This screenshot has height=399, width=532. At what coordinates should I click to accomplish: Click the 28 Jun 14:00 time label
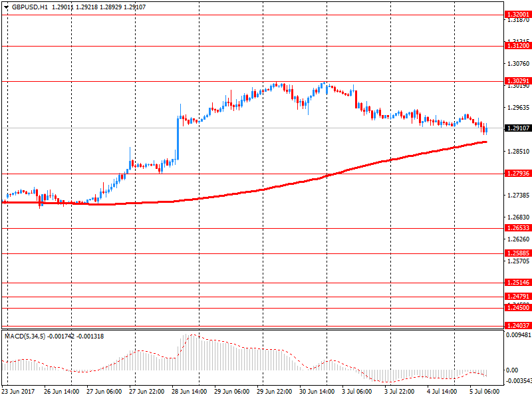pos(189,391)
